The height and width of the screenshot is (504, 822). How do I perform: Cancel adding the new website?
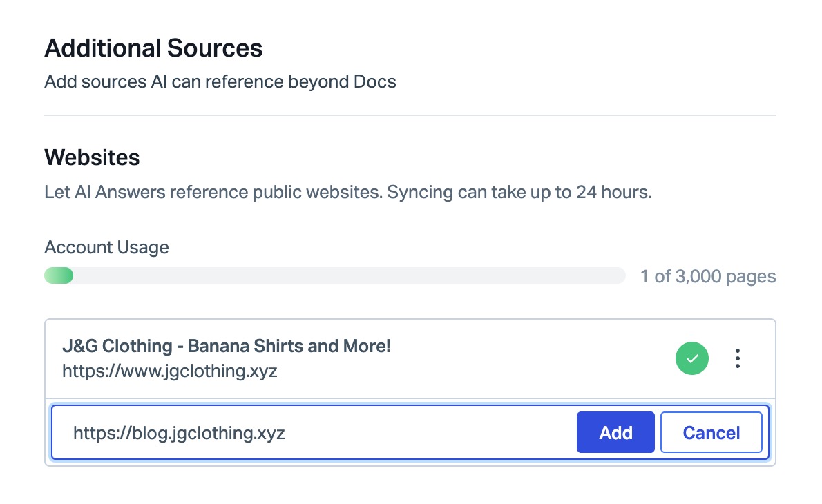coord(711,432)
